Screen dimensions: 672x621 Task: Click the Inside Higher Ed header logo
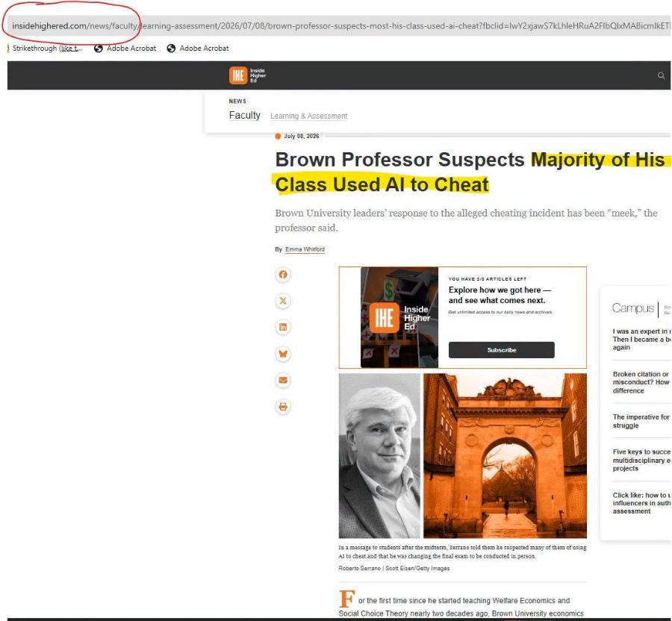tap(247, 75)
